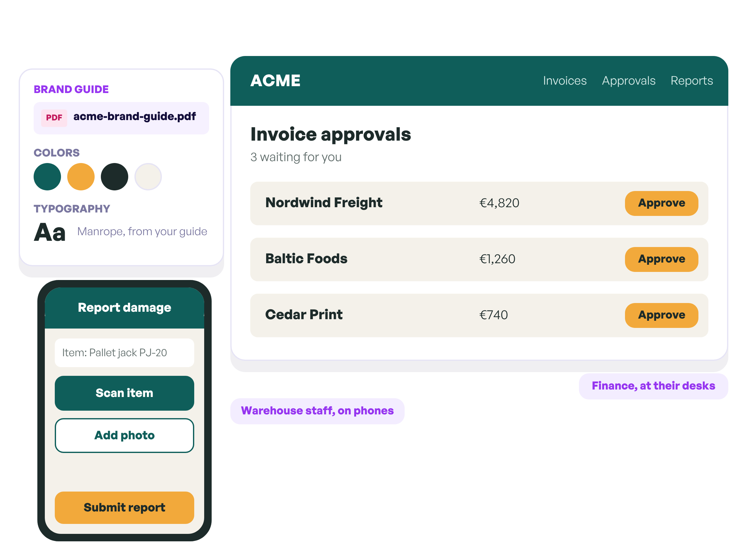Tap the Submit report button
747x560 pixels.
coord(124,507)
